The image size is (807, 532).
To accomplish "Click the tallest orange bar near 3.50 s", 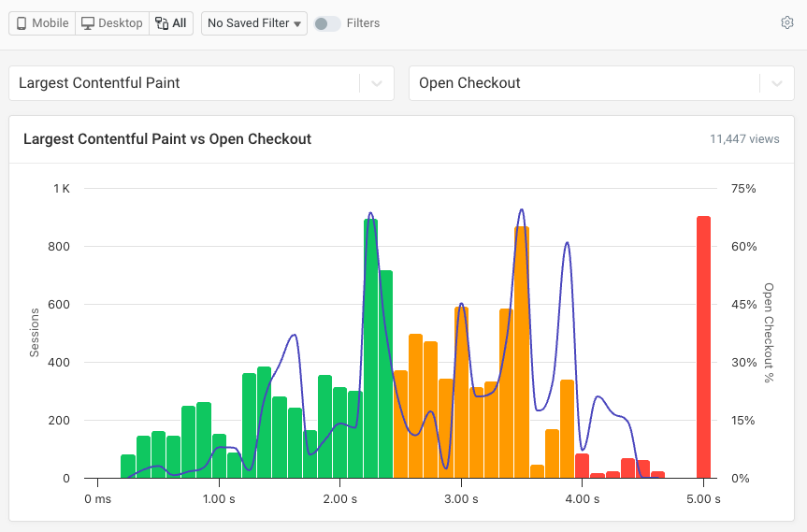I will click(522, 352).
